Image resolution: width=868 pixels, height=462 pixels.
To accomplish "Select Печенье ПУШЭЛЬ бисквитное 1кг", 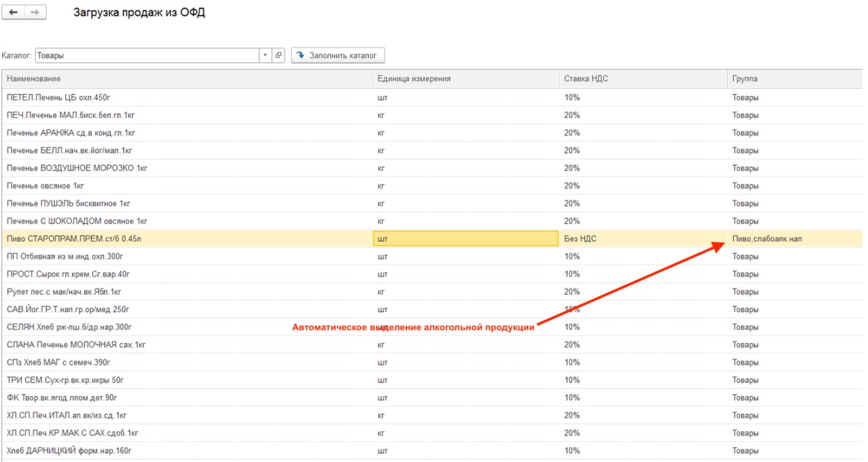I will click(432, 203).
